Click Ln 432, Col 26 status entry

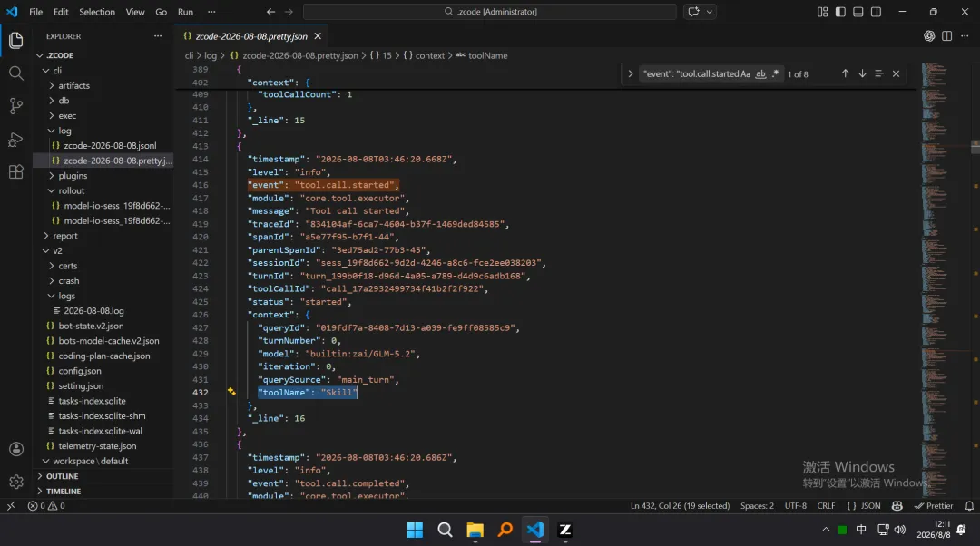tap(680, 506)
